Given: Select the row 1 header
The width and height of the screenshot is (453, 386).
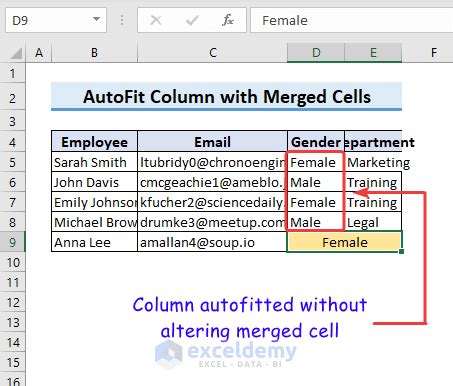Looking at the screenshot, I should pyautogui.click(x=13, y=73).
